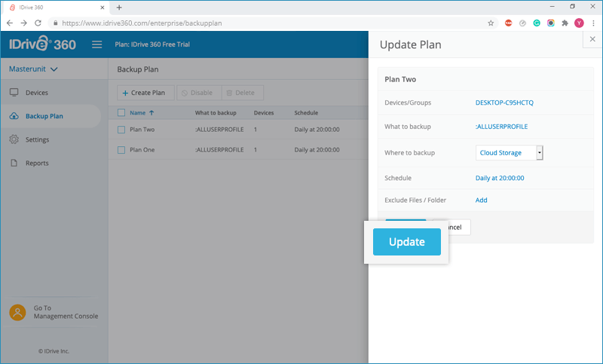Screen dimensions: 603x364
Task: Go to Management Console
Action: (x=66, y=312)
